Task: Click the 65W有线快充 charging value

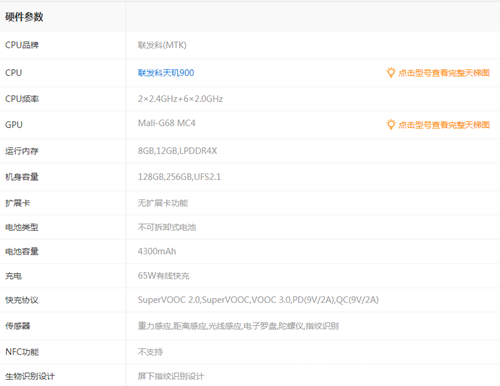Action: coord(164,276)
